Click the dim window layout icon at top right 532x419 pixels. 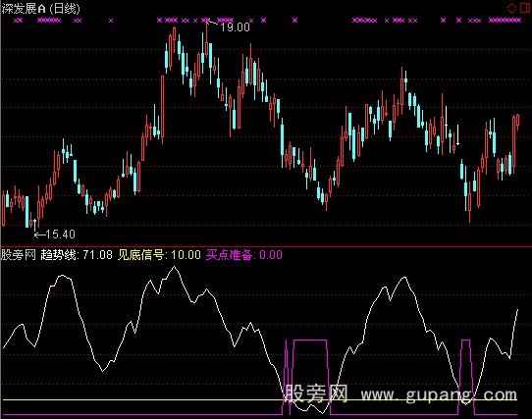[524, 9]
